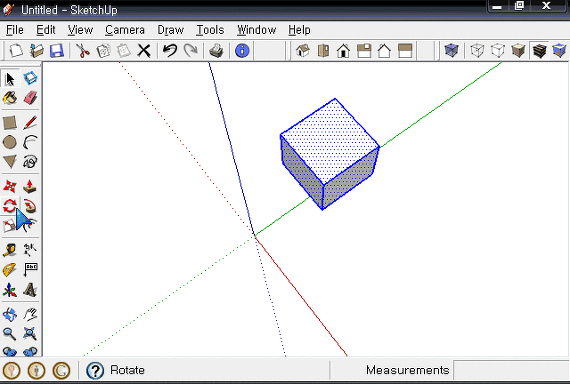This screenshot has height=384, width=570.
Task: Open the Window menu
Action: click(x=256, y=30)
